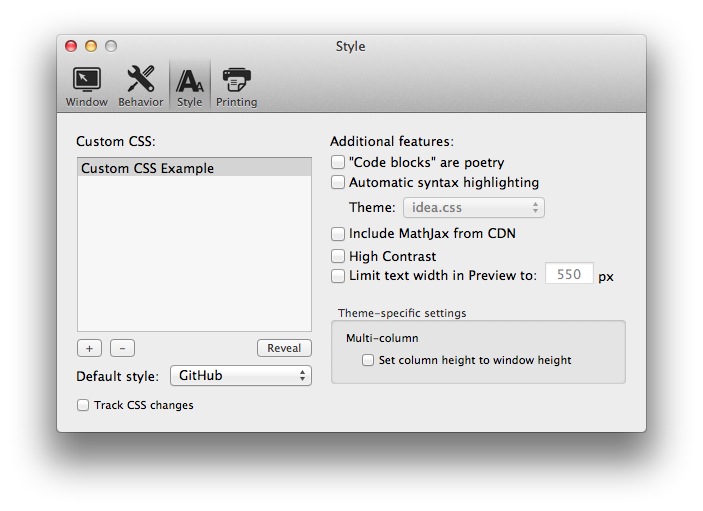Close the Style window with red button
The image size is (703, 511).
(71, 46)
